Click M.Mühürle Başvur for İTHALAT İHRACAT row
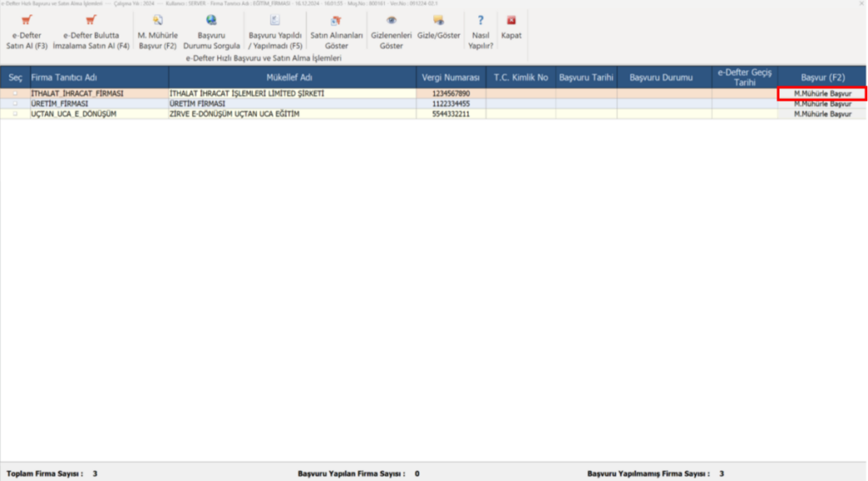868x481 pixels. (x=822, y=93)
